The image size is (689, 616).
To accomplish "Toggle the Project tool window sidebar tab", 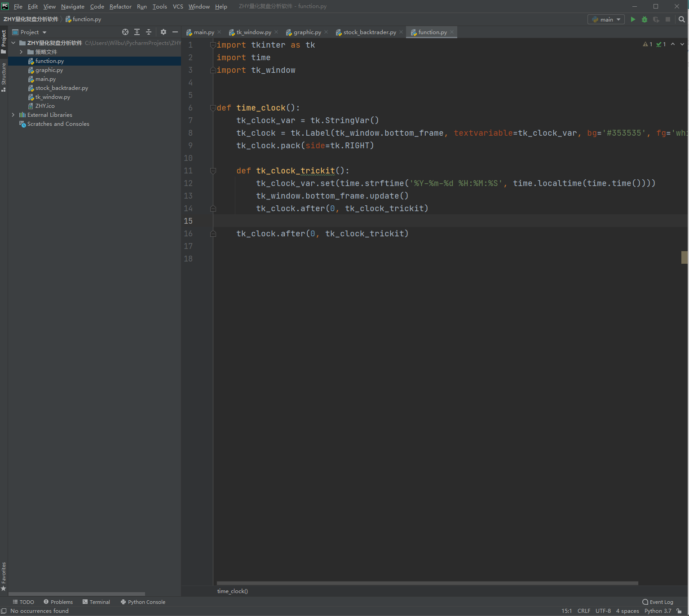I will click(4, 41).
